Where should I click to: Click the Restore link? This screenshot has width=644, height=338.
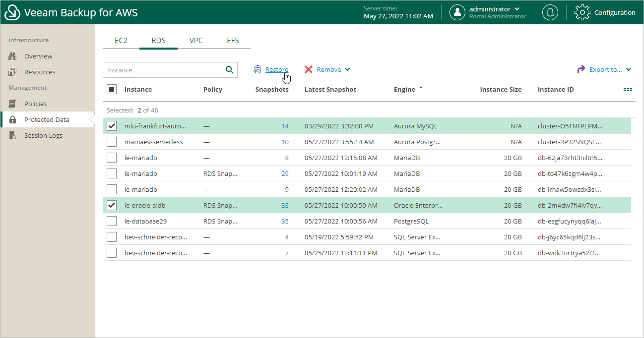pyautogui.click(x=276, y=70)
